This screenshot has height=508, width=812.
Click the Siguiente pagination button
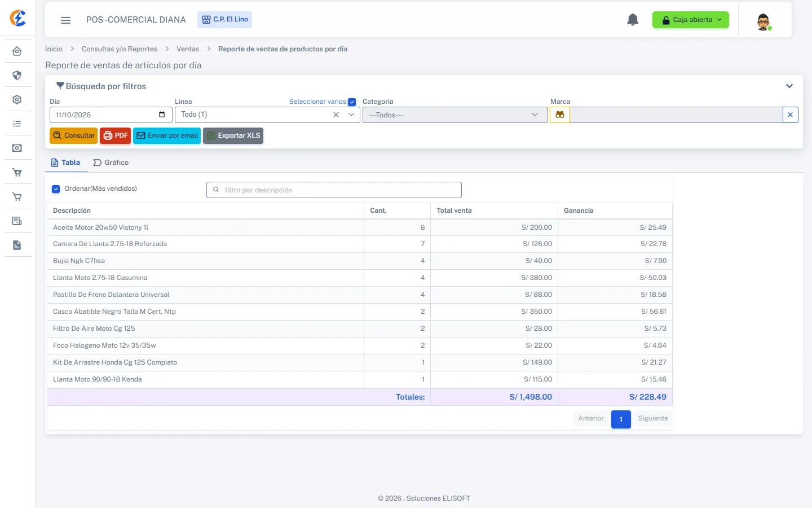tap(653, 419)
